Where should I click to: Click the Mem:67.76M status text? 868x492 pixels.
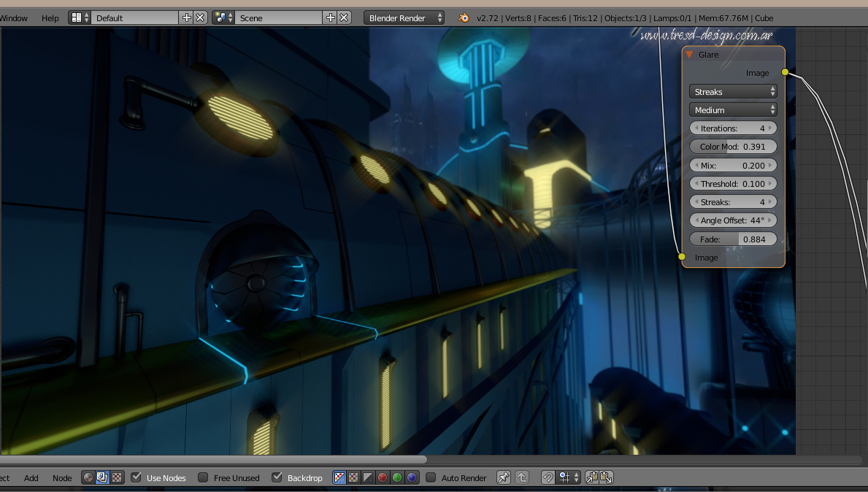point(723,18)
